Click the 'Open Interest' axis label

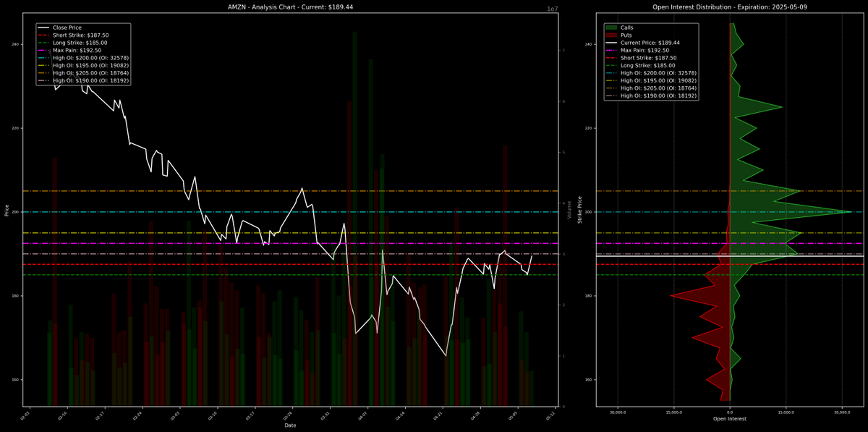(730, 419)
